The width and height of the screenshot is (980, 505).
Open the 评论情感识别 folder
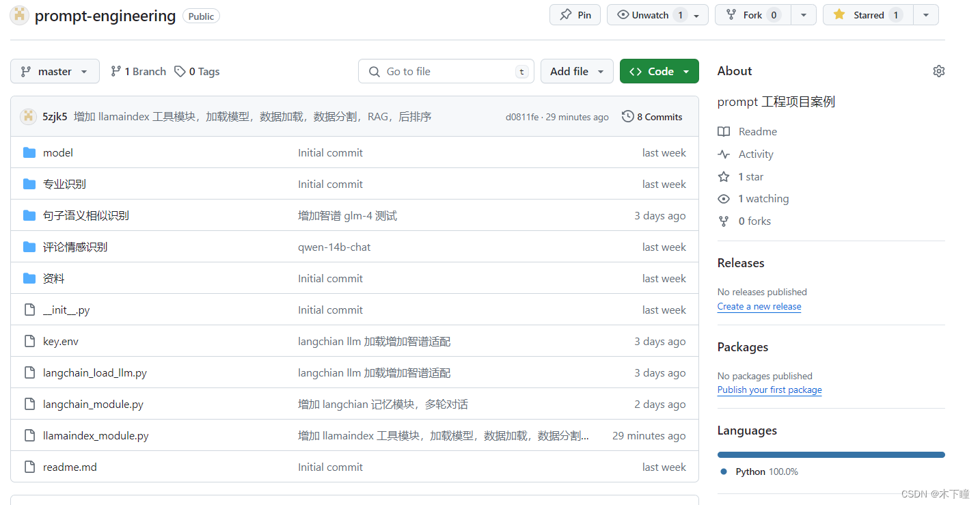75,247
